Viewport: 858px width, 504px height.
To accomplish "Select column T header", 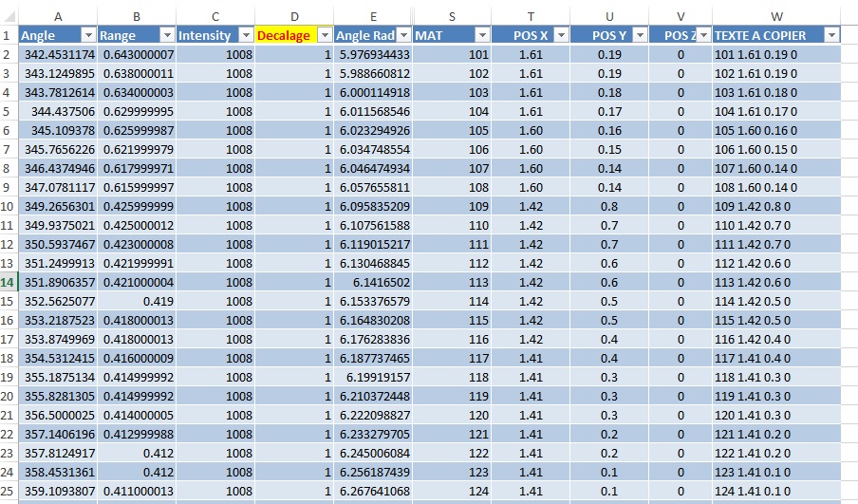I will tap(531, 16).
